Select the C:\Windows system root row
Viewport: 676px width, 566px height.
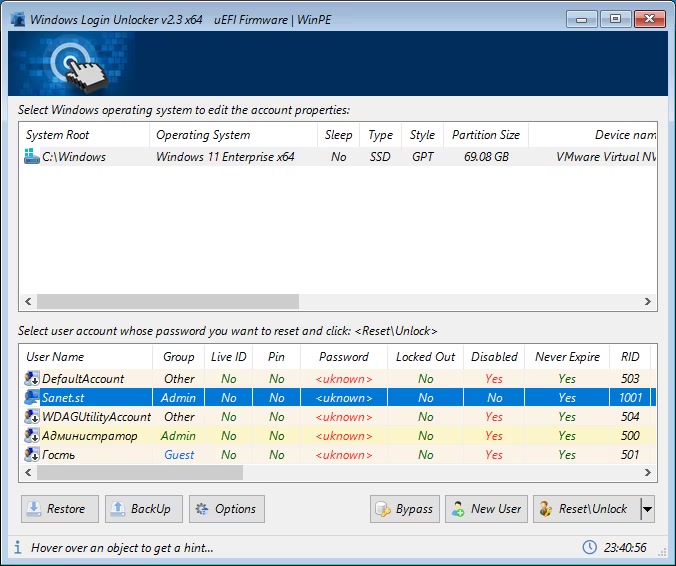(338, 156)
